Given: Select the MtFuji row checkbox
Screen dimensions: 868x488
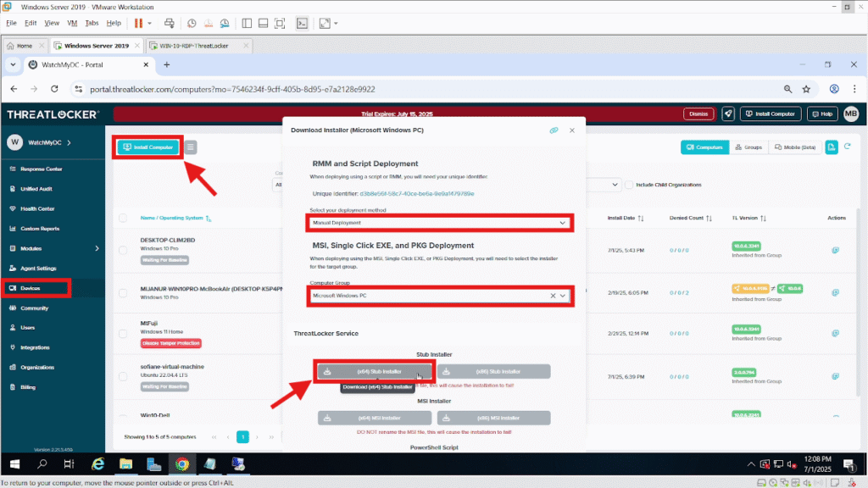Looking at the screenshot, I should 123,334.
